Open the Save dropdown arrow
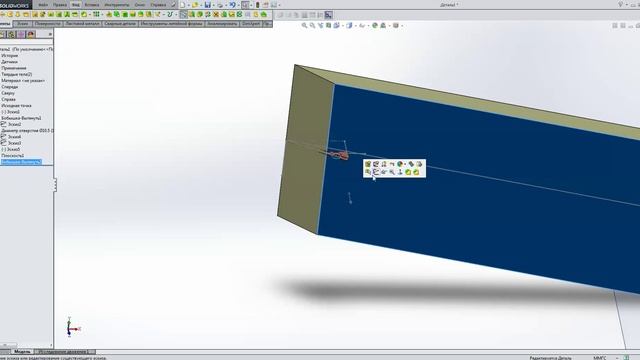This screenshot has width=640, height=360. pyautogui.click(x=213, y=5)
